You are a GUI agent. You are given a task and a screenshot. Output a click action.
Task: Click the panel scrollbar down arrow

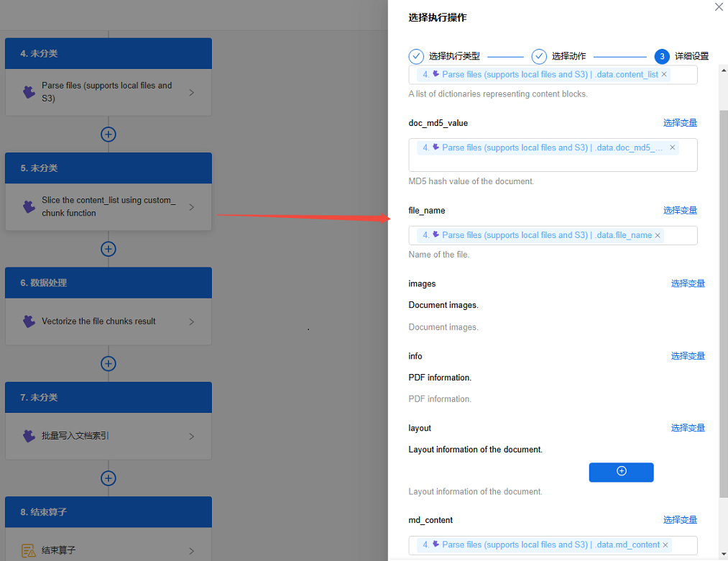[724, 554]
